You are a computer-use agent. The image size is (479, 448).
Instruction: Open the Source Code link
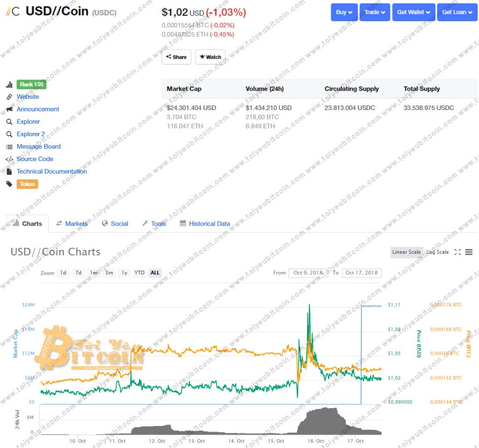coord(35,159)
